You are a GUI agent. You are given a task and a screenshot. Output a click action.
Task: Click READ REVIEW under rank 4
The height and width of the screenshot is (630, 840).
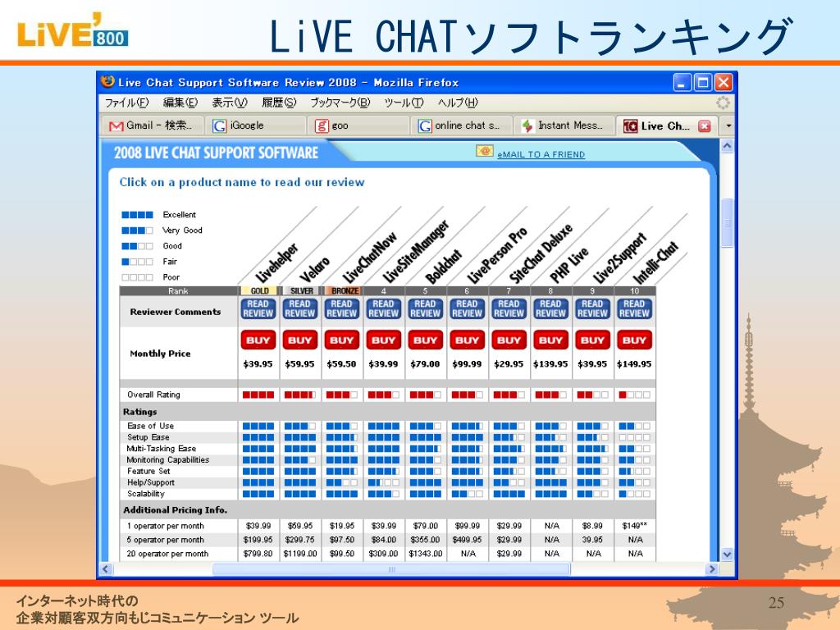pyautogui.click(x=384, y=308)
